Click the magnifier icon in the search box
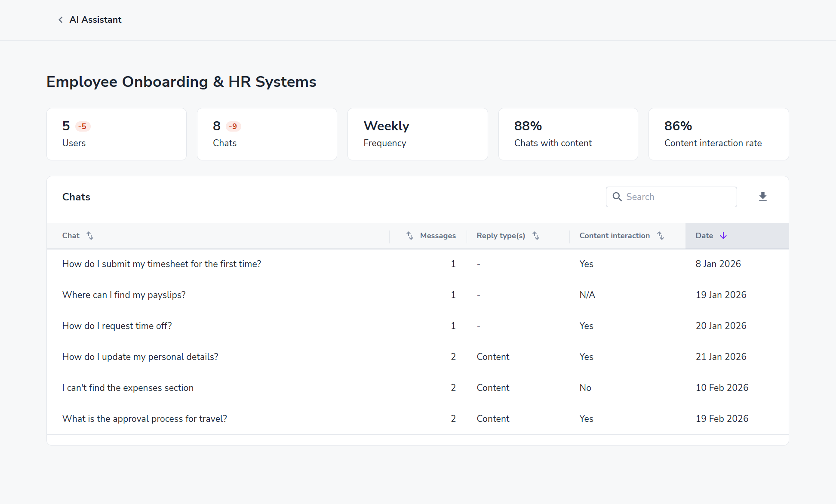Image resolution: width=836 pixels, height=504 pixels. point(617,197)
